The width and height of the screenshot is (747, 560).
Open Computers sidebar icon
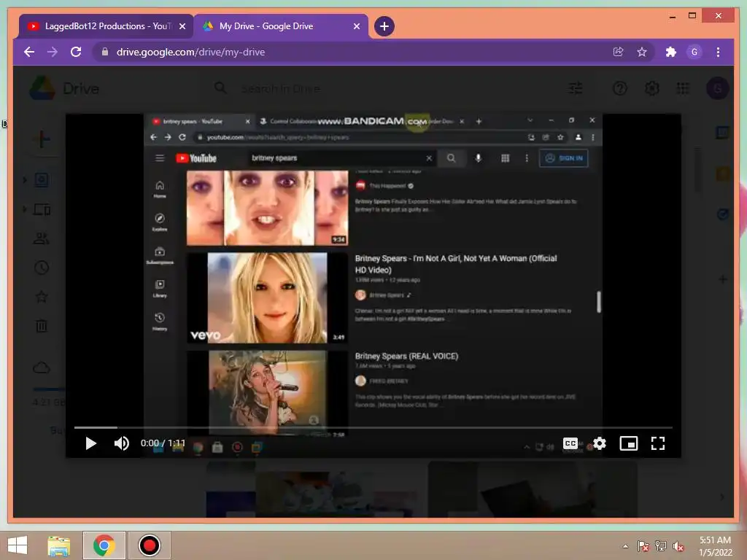(42, 209)
